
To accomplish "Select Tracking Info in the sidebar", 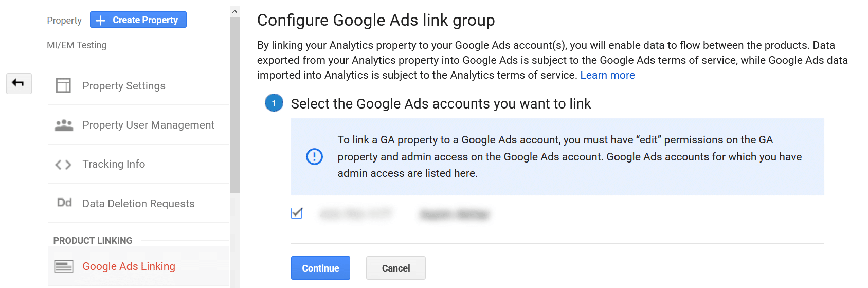I will point(114,164).
